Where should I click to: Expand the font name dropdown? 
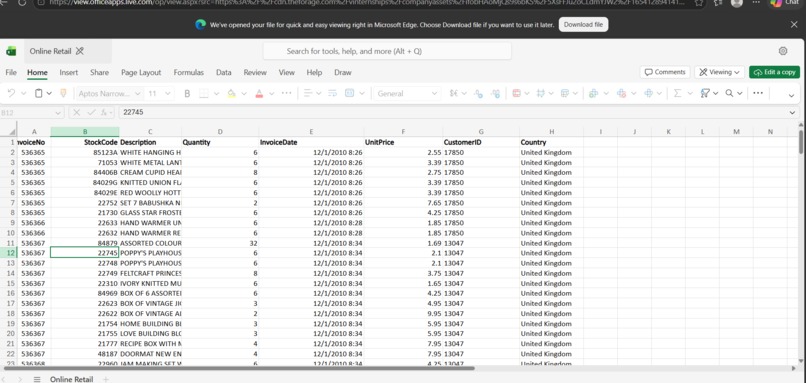coord(137,94)
